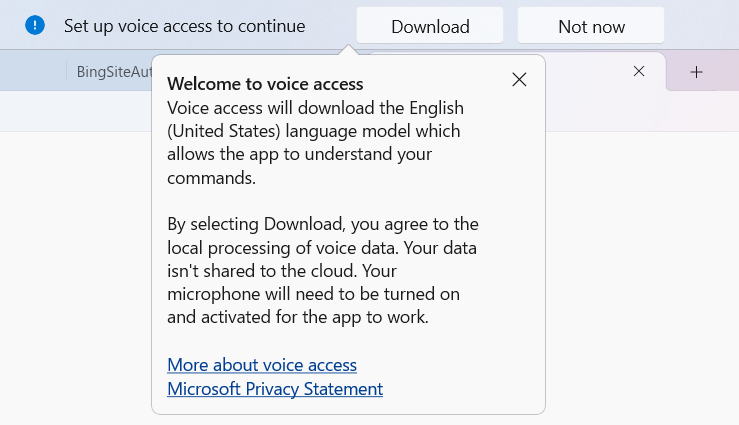Click empty voice access bar right of Not now

coord(701,25)
